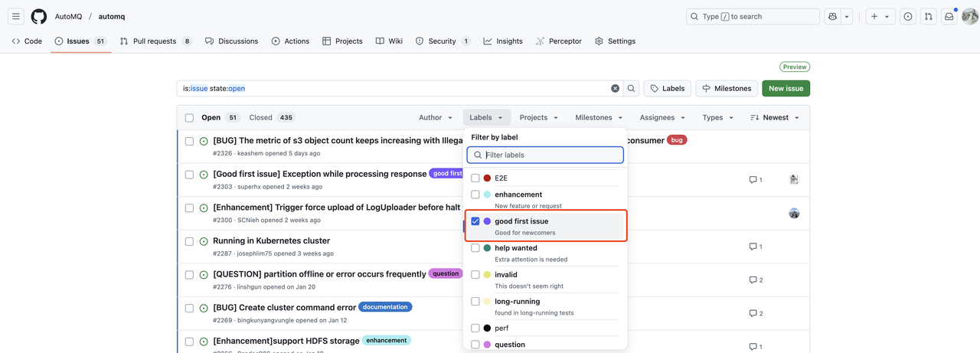Tick the select-all issues checkbox
Image resolution: width=980 pixels, height=353 pixels.
click(x=189, y=118)
